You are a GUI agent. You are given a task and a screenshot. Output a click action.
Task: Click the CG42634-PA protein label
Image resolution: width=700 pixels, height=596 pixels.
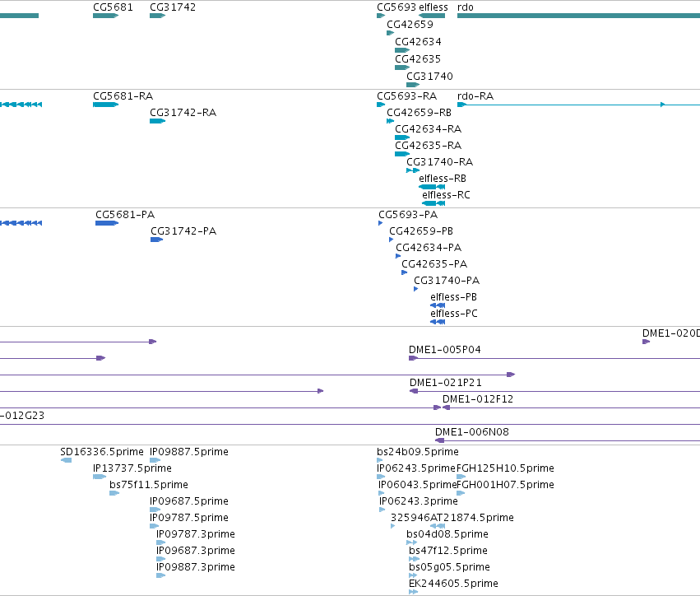(429, 248)
